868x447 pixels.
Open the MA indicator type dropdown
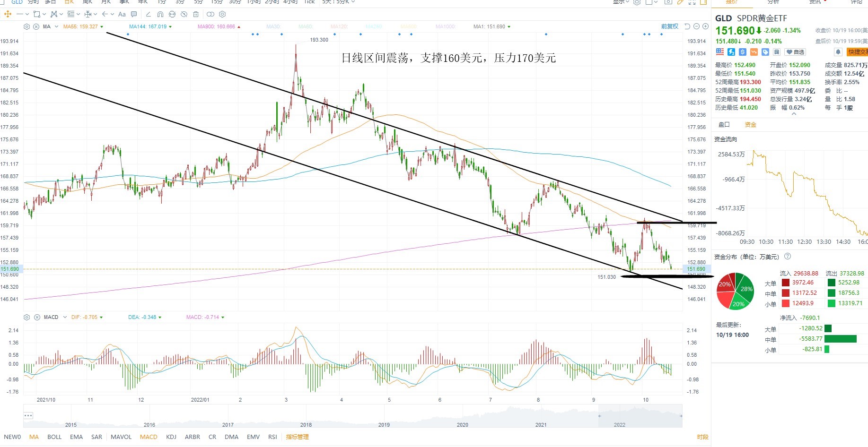click(56, 26)
